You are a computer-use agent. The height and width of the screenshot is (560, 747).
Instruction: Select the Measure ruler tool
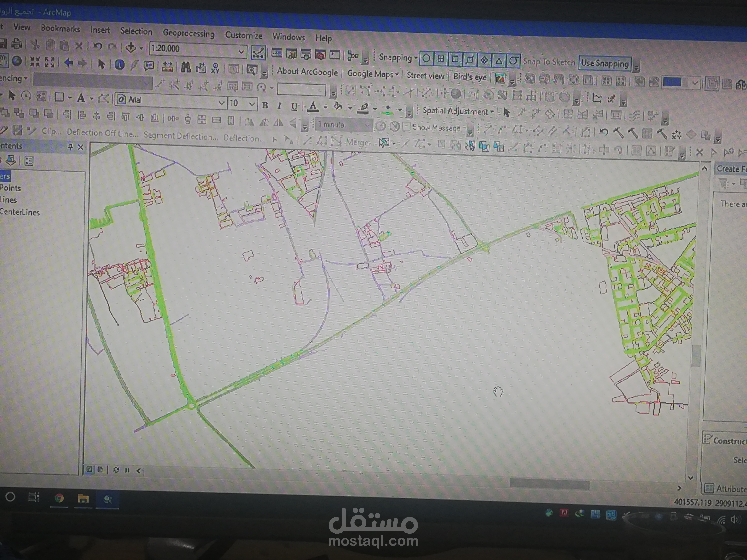(167, 66)
